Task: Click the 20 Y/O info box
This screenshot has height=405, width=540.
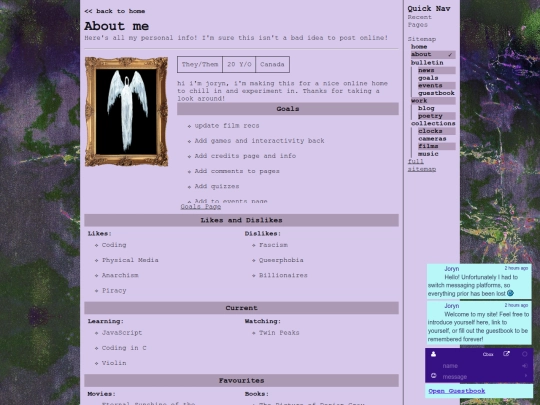Action: point(239,64)
